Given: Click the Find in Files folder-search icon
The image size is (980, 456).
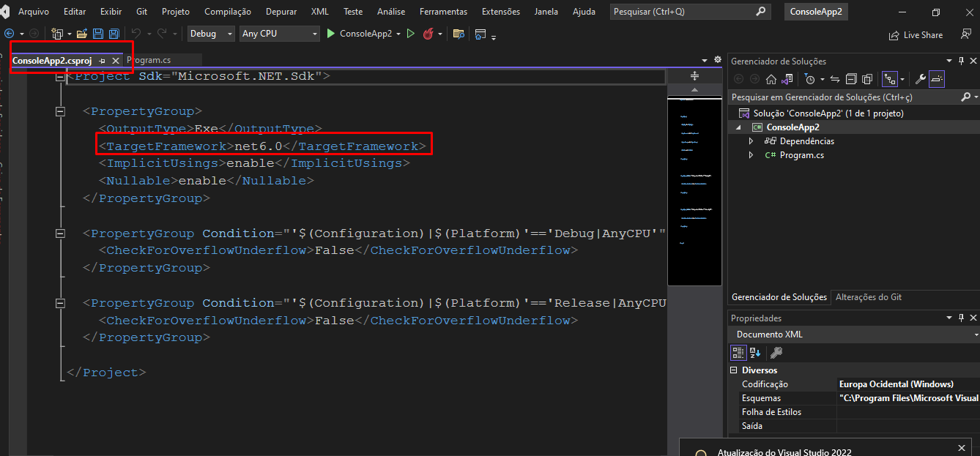Looking at the screenshot, I should (459, 34).
